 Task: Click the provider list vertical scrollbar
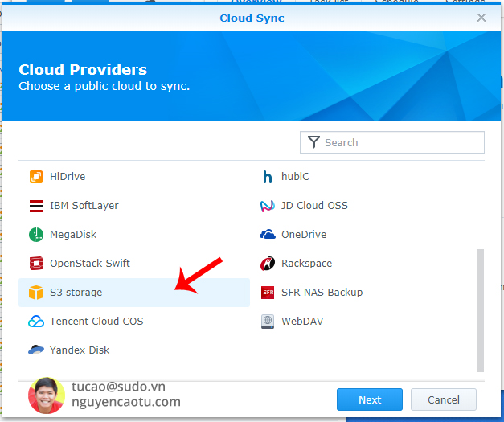pyautogui.click(x=481, y=310)
